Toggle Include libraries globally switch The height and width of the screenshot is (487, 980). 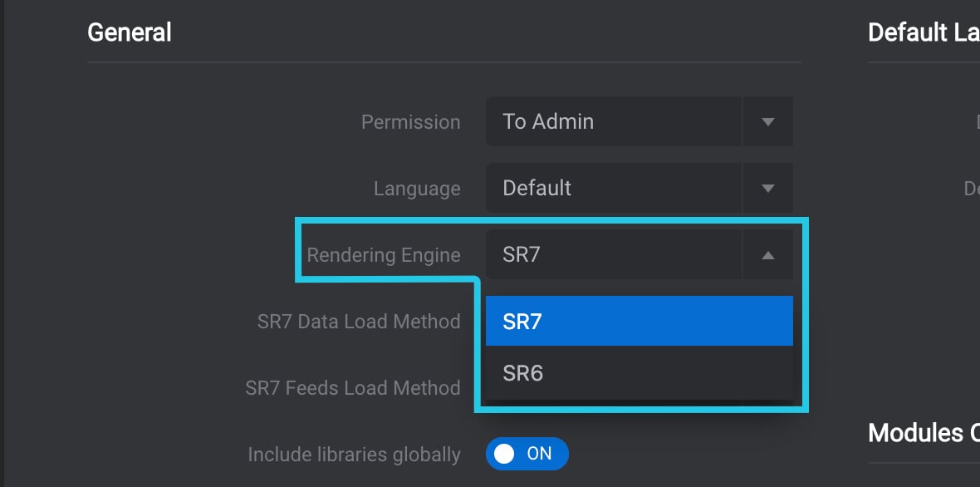pos(527,453)
